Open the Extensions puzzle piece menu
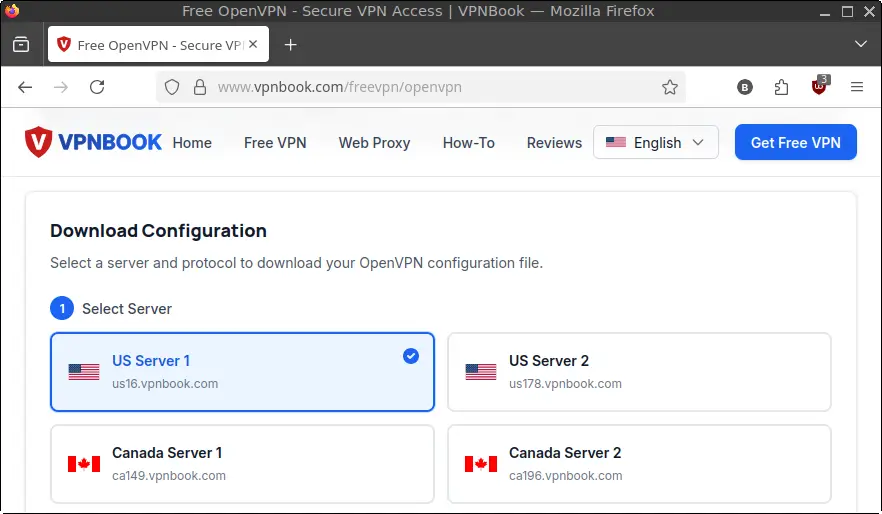This screenshot has height=514, width=882. [x=781, y=87]
